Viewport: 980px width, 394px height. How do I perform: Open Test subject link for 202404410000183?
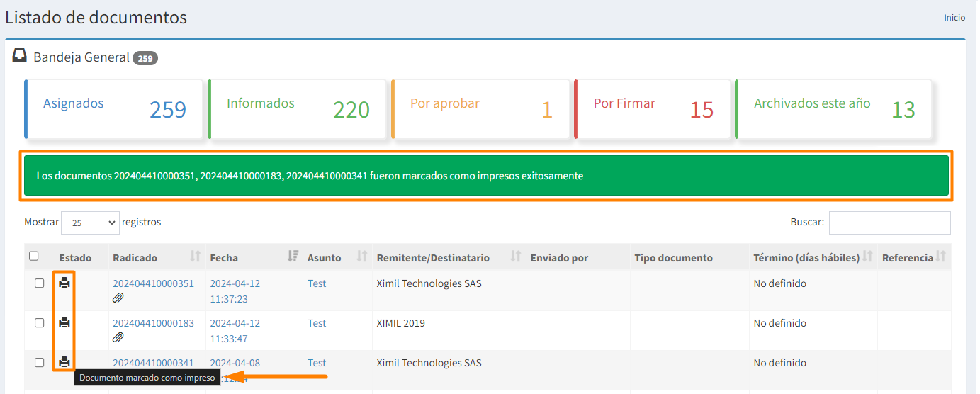[x=317, y=323]
